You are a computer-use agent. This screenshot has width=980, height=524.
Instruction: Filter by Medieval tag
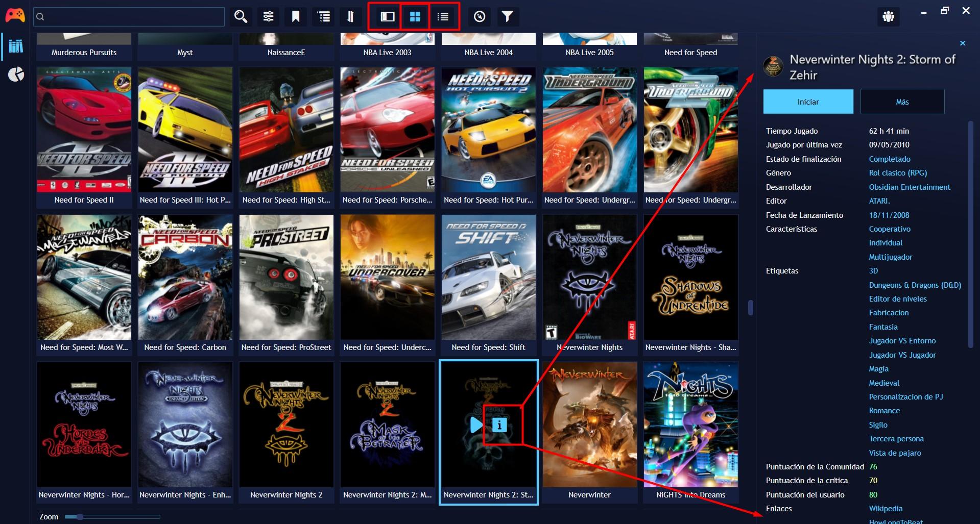pos(884,383)
